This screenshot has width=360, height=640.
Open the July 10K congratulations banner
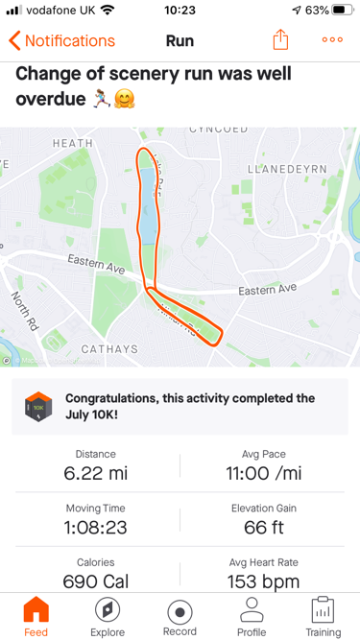coord(180,407)
